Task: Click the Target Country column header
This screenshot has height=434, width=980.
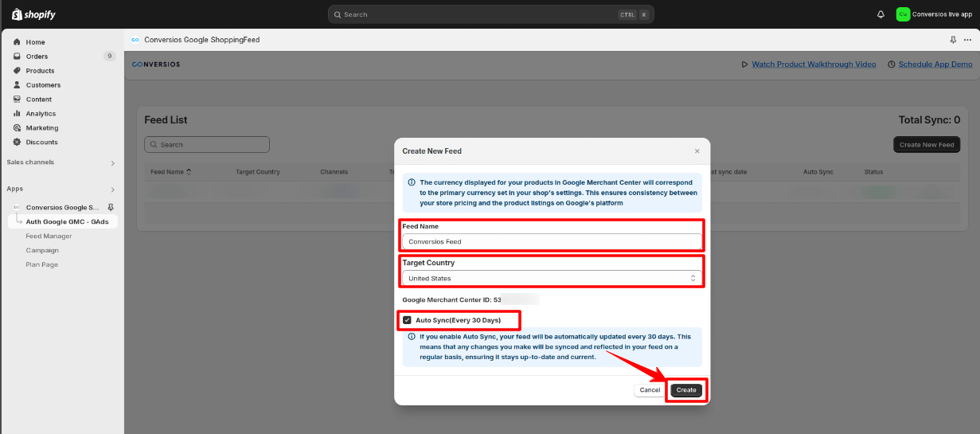Action: pyautogui.click(x=258, y=172)
